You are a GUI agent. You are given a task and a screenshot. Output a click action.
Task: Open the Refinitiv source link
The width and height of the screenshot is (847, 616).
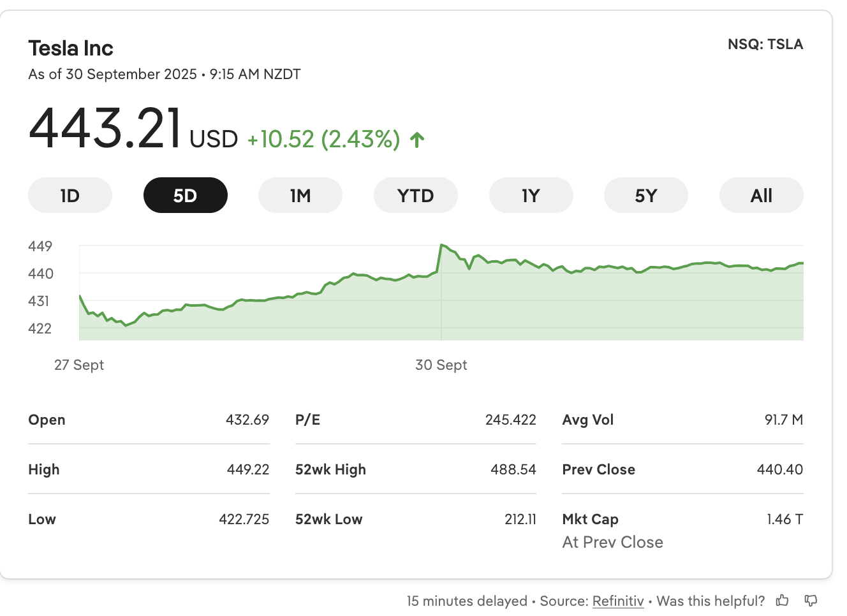coord(617,601)
